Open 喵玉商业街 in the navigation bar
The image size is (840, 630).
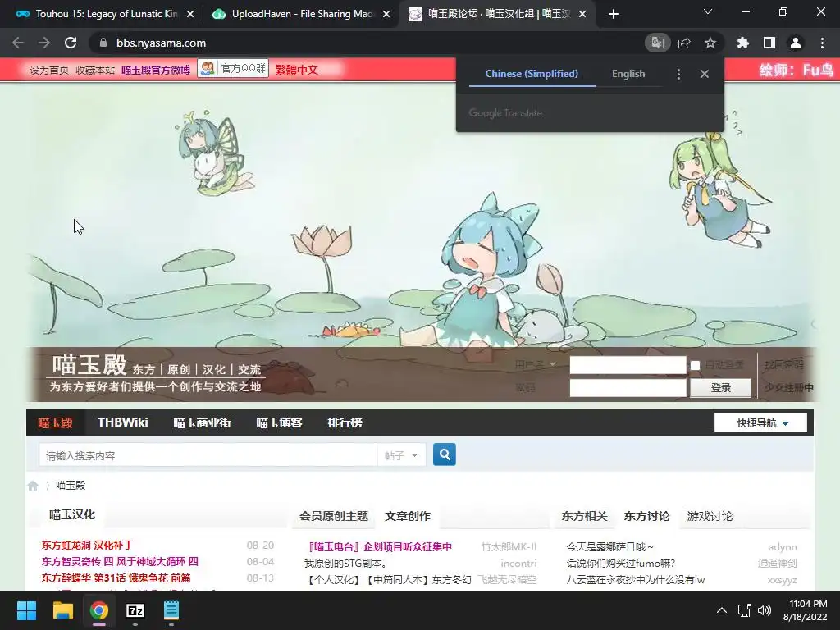pos(202,422)
